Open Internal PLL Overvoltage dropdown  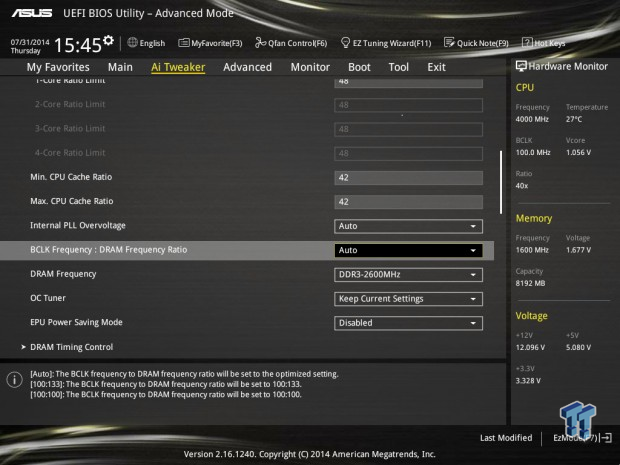[x=408, y=226]
